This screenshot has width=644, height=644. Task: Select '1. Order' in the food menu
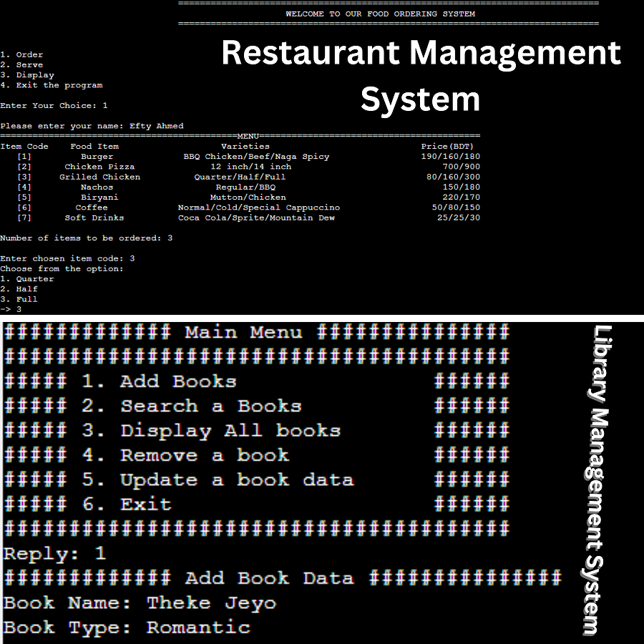click(21, 54)
